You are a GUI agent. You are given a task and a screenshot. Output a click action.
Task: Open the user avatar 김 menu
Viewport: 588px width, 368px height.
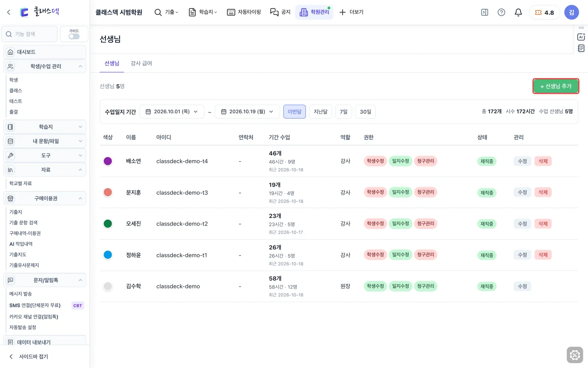[571, 12]
